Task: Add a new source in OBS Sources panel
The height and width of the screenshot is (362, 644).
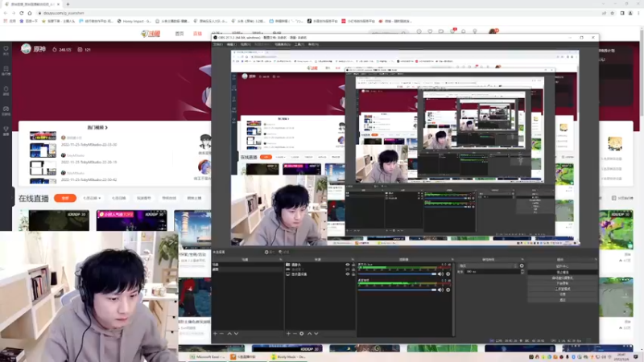Action: (288, 334)
